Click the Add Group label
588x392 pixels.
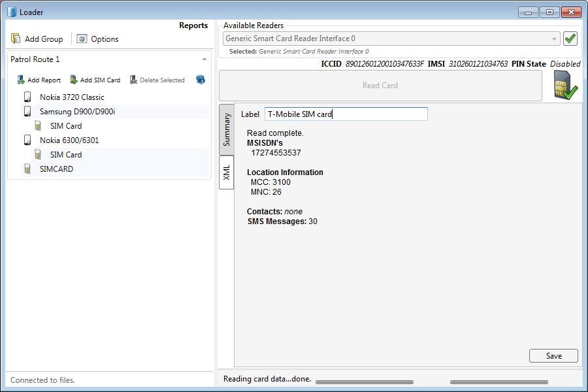point(44,39)
